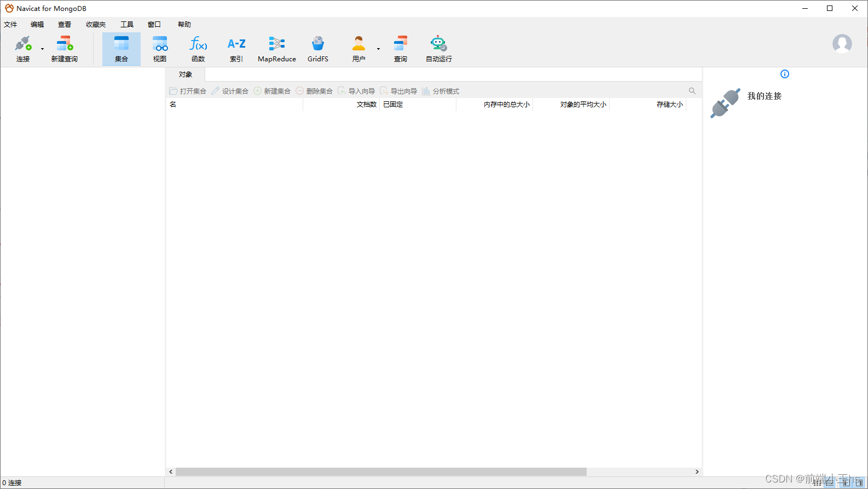This screenshot has width=868, height=489.
Task: Open the Query (查询) toolbar icon
Action: [x=401, y=44]
